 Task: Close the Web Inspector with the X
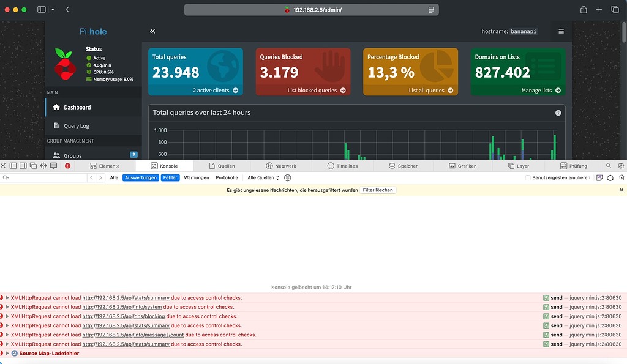[x=3, y=166]
